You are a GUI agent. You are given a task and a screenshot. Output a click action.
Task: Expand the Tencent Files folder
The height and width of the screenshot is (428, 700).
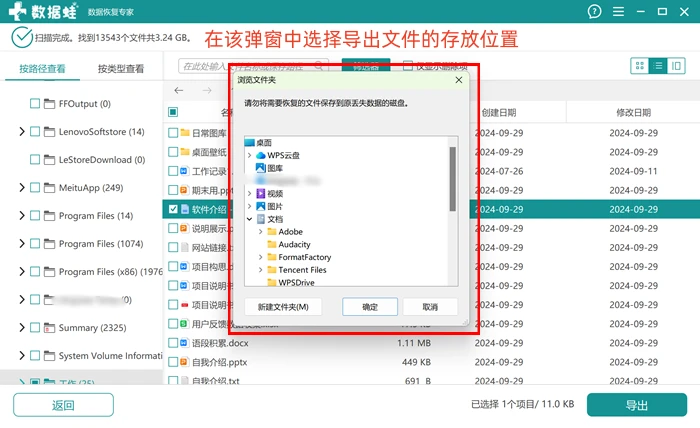coord(261,270)
